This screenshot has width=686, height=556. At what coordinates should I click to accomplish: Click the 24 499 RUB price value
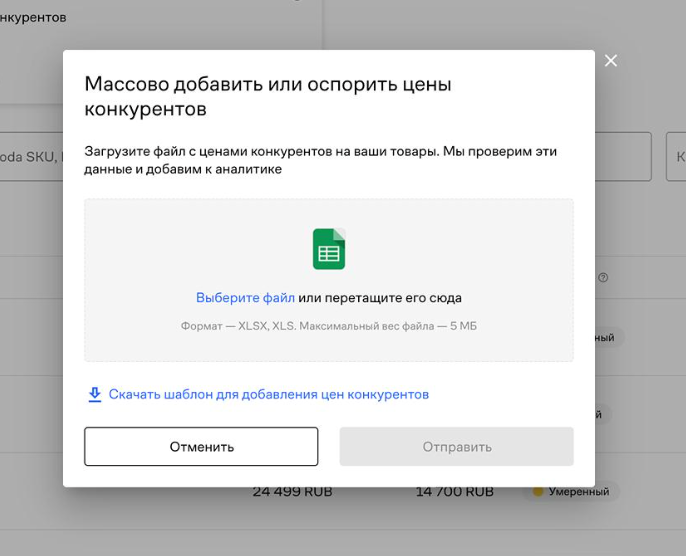pos(292,491)
